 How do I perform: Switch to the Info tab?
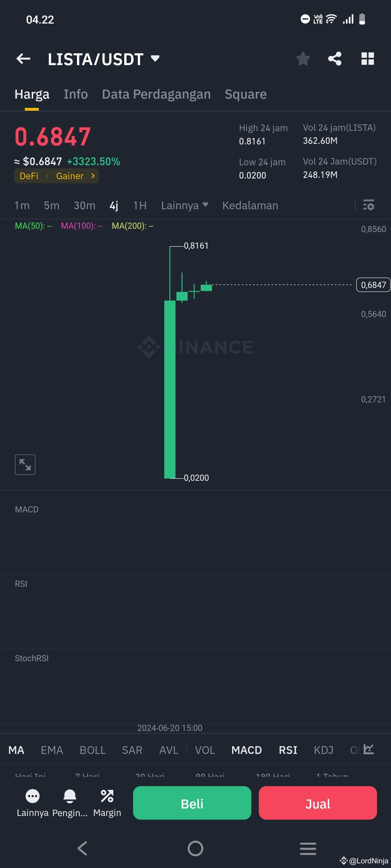(76, 94)
